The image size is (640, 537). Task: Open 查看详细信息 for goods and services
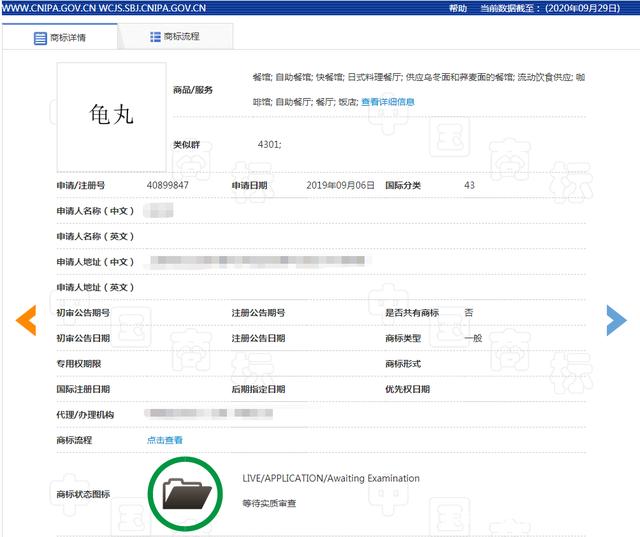(387, 102)
